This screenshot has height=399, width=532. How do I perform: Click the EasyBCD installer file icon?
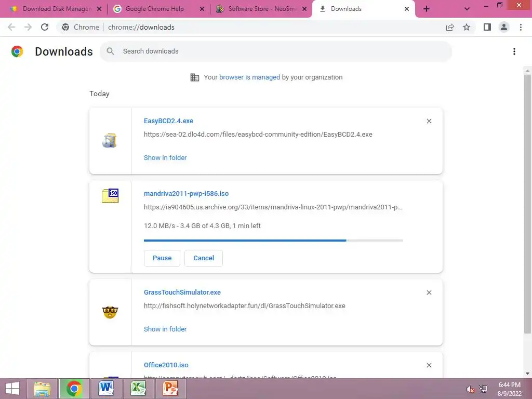click(x=110, y=140)
